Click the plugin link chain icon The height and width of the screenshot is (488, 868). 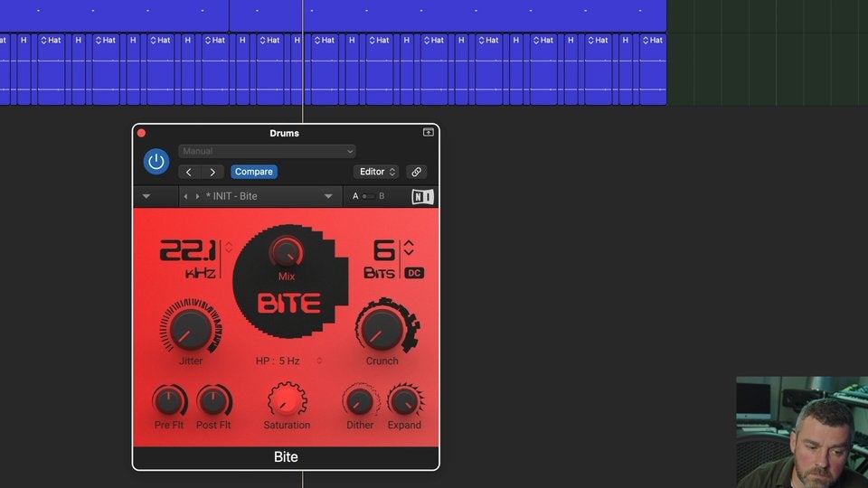coord(416,172)
